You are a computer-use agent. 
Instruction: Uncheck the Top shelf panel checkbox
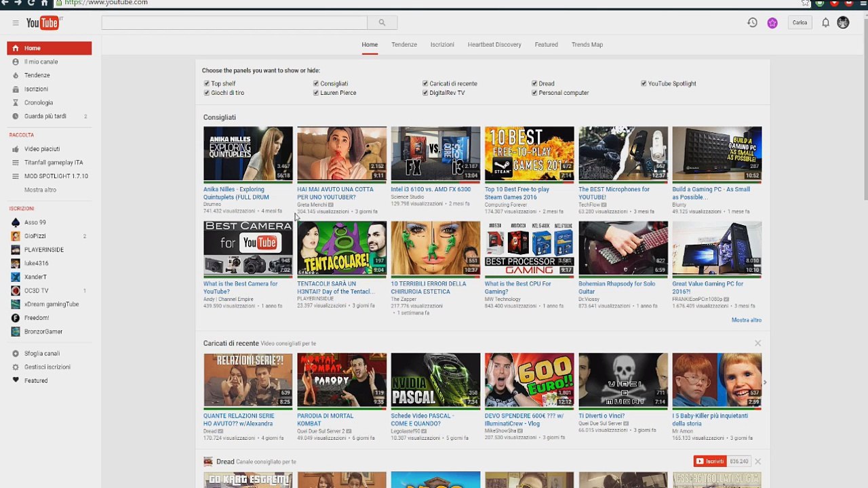207,83
